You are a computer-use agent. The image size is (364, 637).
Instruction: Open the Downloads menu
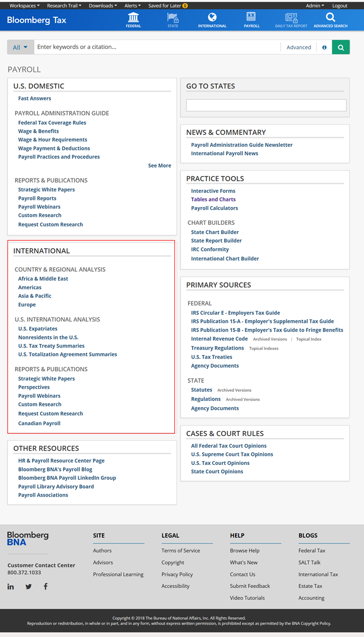pyautogui.click(x=103, y=6)
